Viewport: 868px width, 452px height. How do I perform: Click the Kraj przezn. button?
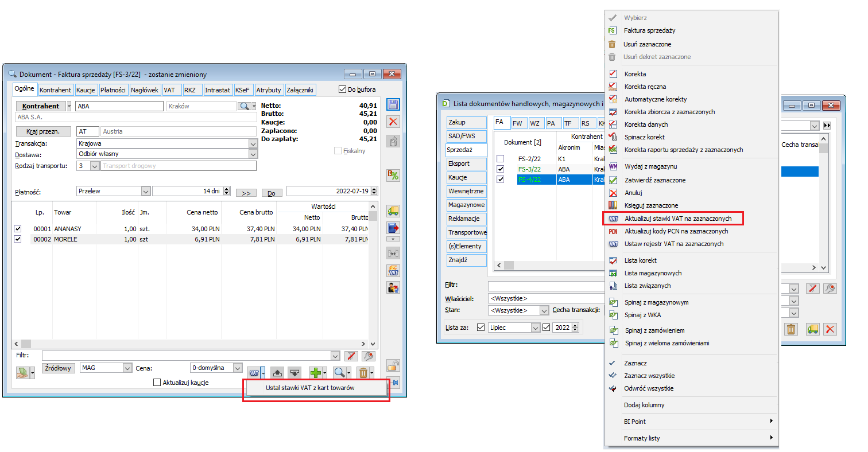[x=43, y=131]
